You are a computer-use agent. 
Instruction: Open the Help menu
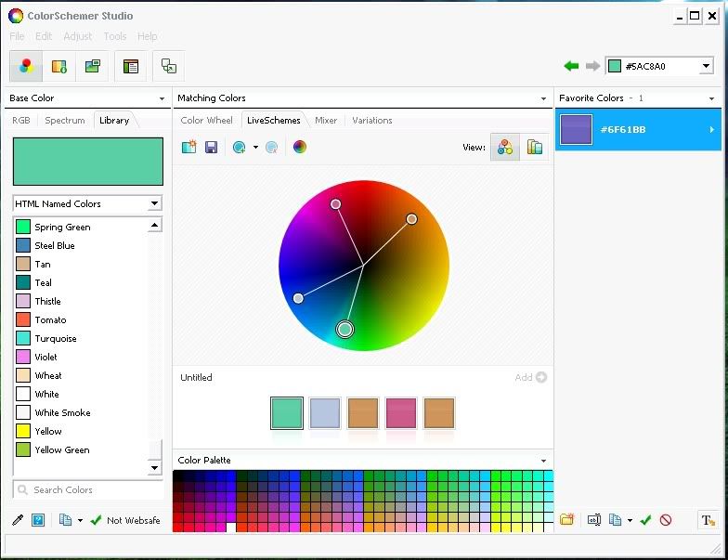tap(147, 36)
